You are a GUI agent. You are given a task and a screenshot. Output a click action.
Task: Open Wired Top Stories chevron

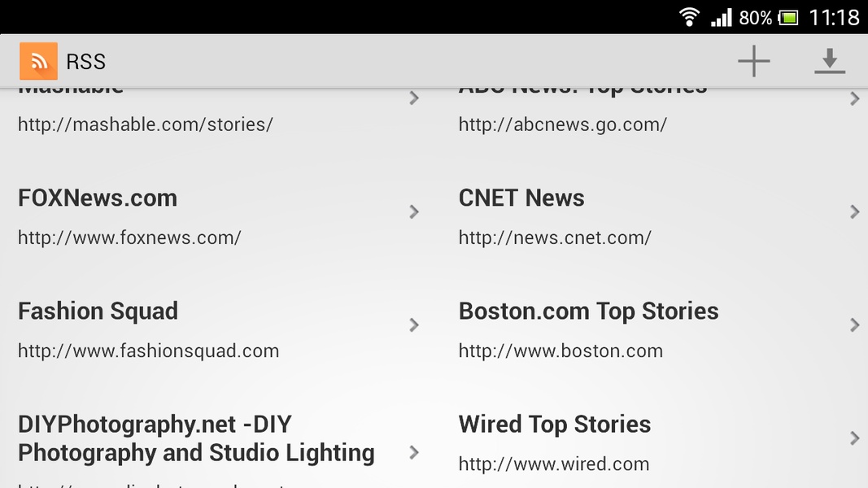tap(855, 438)
